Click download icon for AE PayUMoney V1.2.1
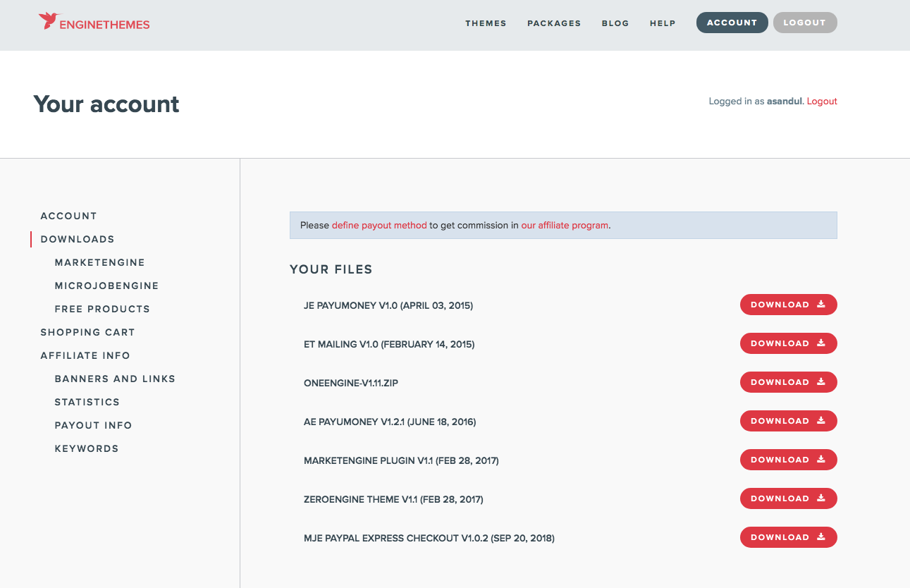910x588 pixels. pos(821,421)
